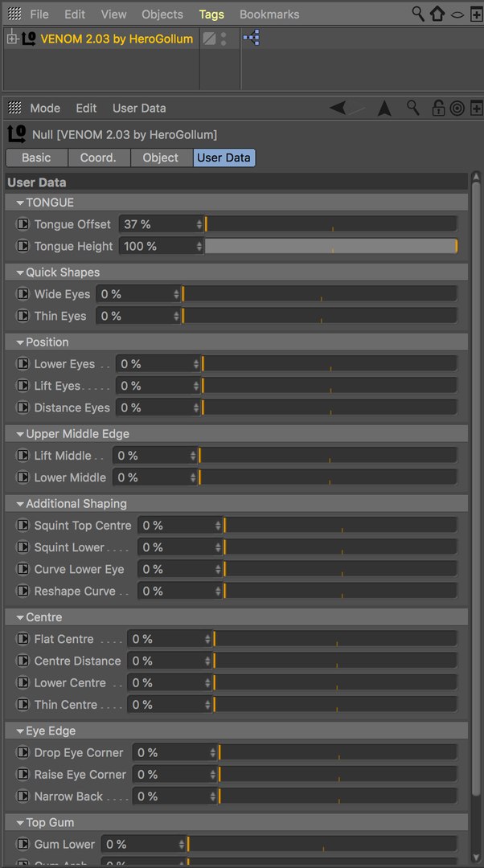Click the XPresso tag on the VENOM object
The height and width of the screenshot is (868, 484).
coord(251,38)
